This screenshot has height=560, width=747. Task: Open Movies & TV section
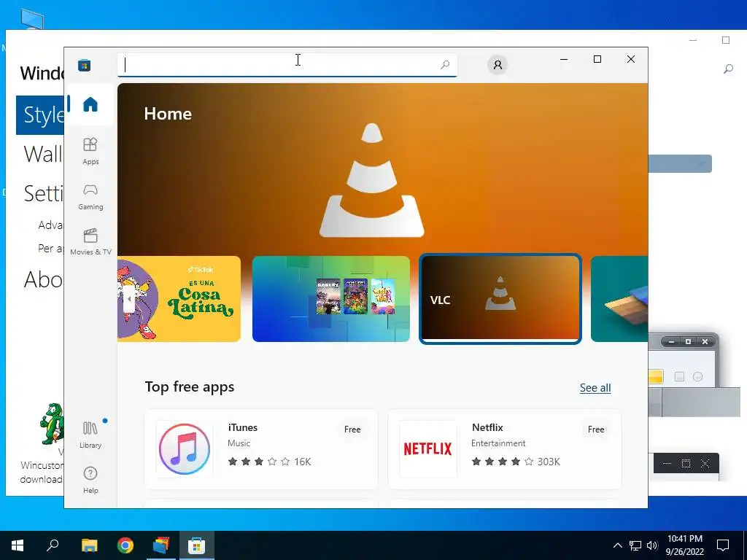pyautogui.click(x=90, y=242)
